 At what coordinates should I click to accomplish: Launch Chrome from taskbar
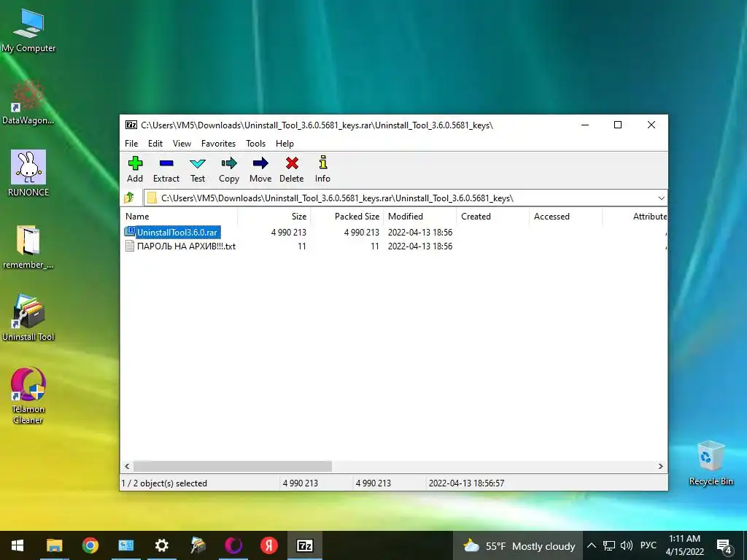pos(90,545)
